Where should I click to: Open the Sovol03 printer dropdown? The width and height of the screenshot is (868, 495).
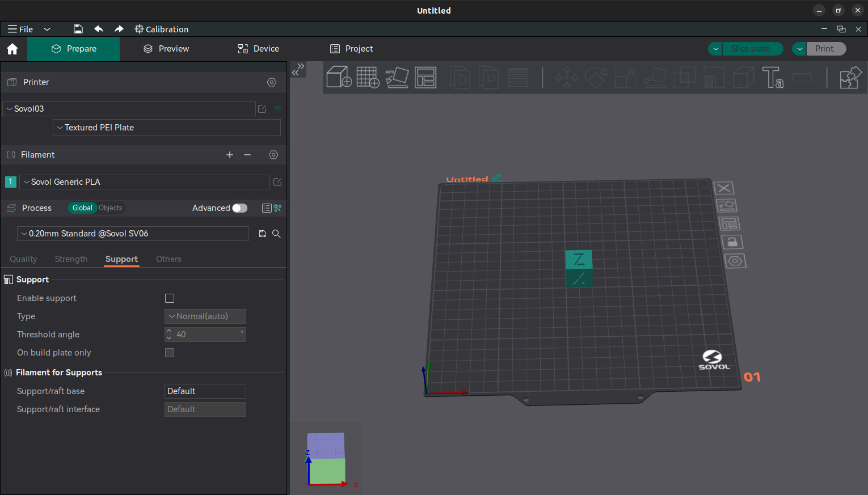[x=129, y=109]
